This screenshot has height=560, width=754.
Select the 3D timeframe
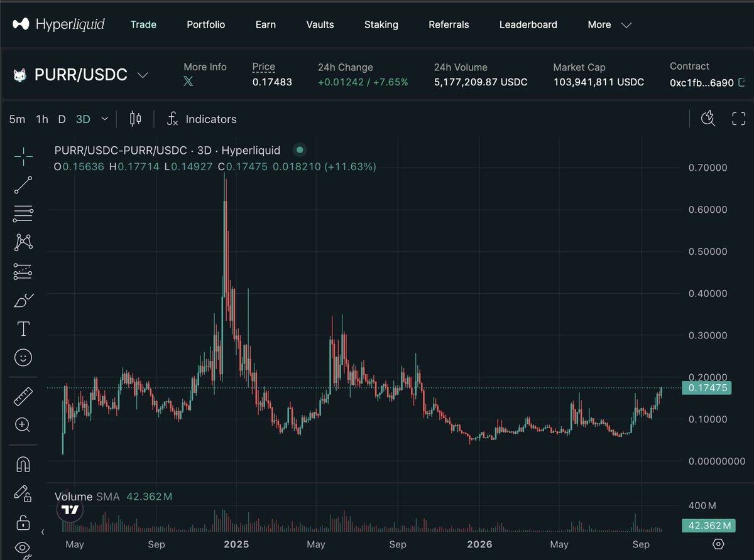(x=83, y=119)
